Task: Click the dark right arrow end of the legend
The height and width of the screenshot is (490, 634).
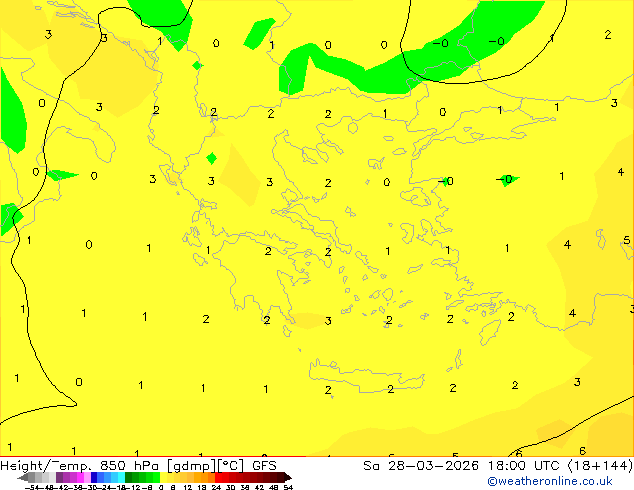Action: 288,477
